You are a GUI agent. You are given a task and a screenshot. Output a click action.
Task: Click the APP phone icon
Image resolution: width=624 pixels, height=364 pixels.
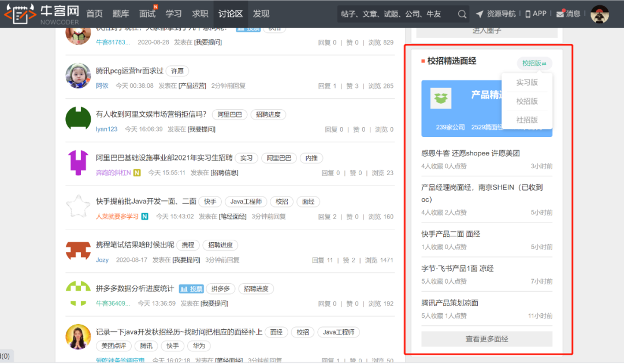click(528, 14)
